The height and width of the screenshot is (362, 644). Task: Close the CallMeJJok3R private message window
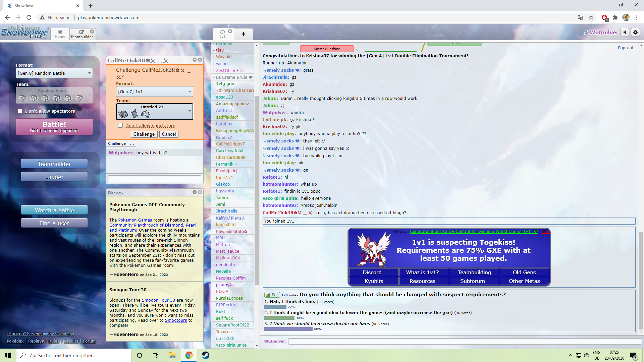200,60
